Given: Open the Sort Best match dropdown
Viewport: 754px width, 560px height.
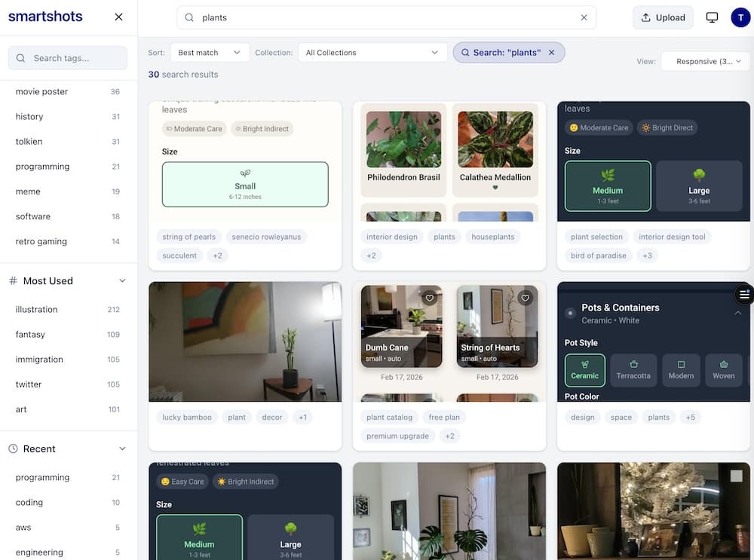Looking at the screenshot, I should pyautogui.click(x=210, y=52).
